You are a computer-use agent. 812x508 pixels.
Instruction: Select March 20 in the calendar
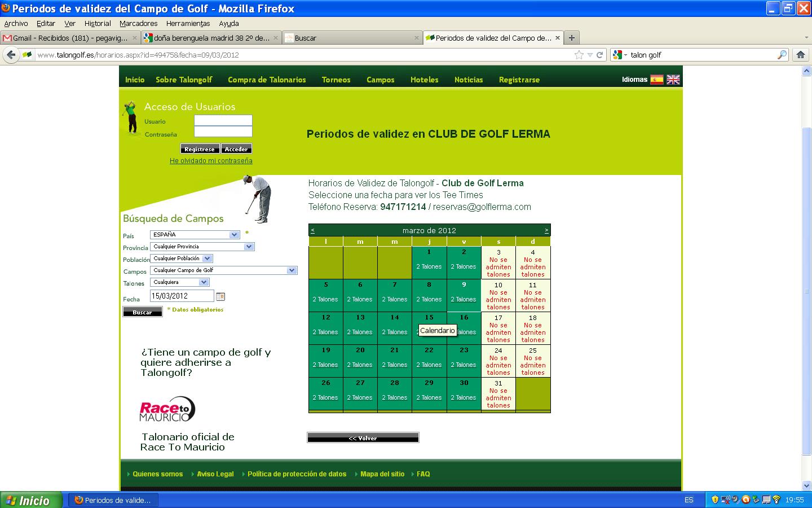tap(360, 361)
